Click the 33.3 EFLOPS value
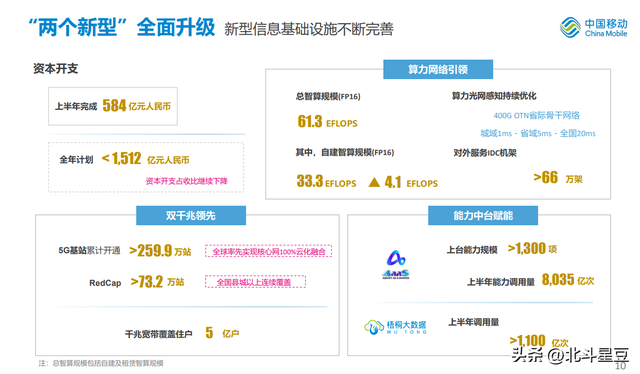Image resolution: width=640 pixels, height=374 pixels. tap(327, 182)
